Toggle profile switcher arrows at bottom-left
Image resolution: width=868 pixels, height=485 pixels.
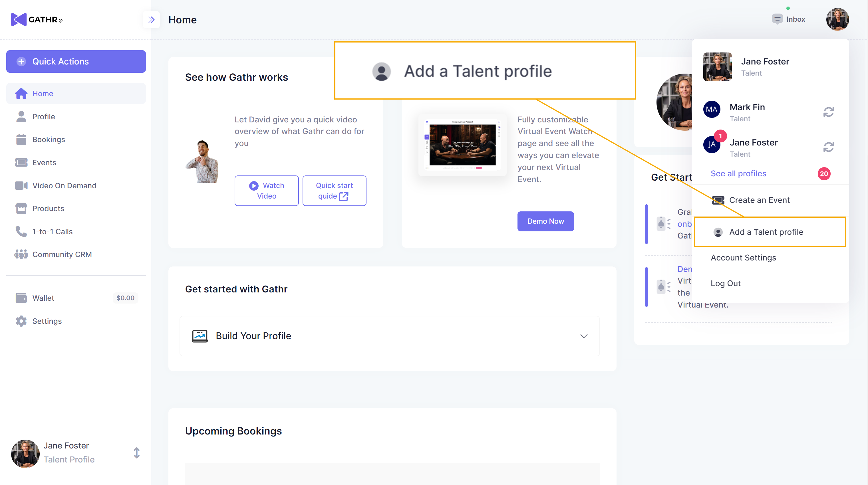(136, 453)
